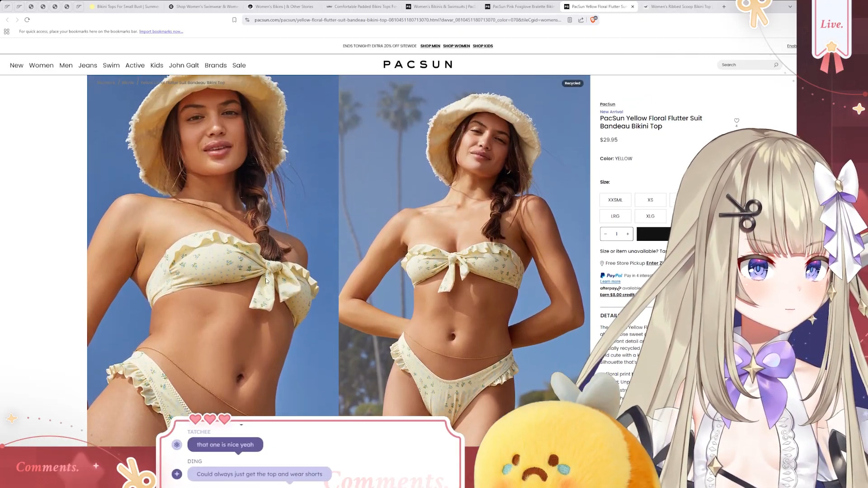Click Import bookmarks now link

coord(161,32)
